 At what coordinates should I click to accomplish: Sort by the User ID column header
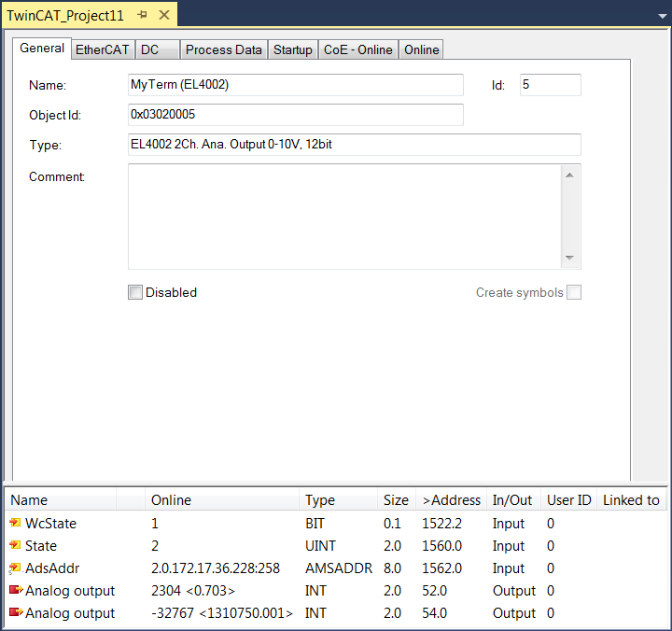[x=568, y=499]
